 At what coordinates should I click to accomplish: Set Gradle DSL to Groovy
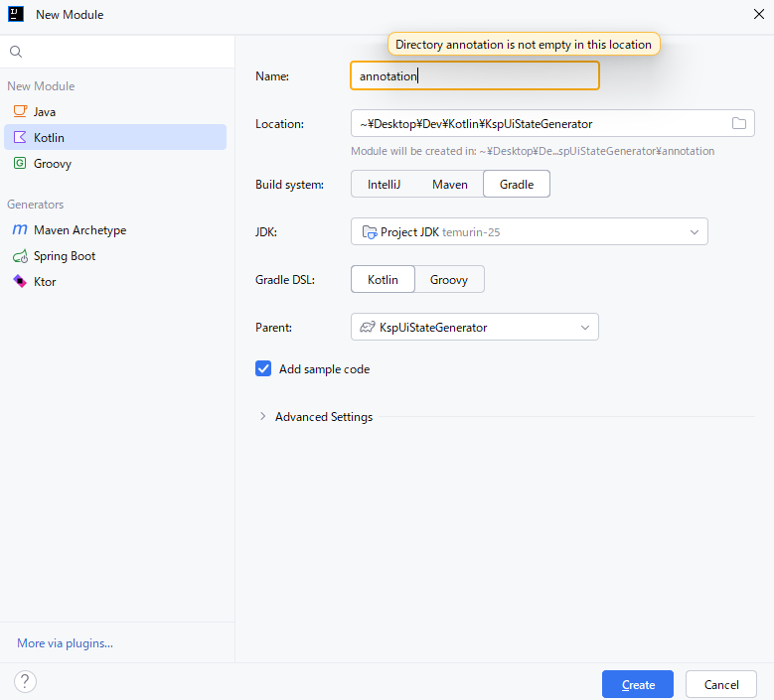pyautogui.click(x=449, y=280)
